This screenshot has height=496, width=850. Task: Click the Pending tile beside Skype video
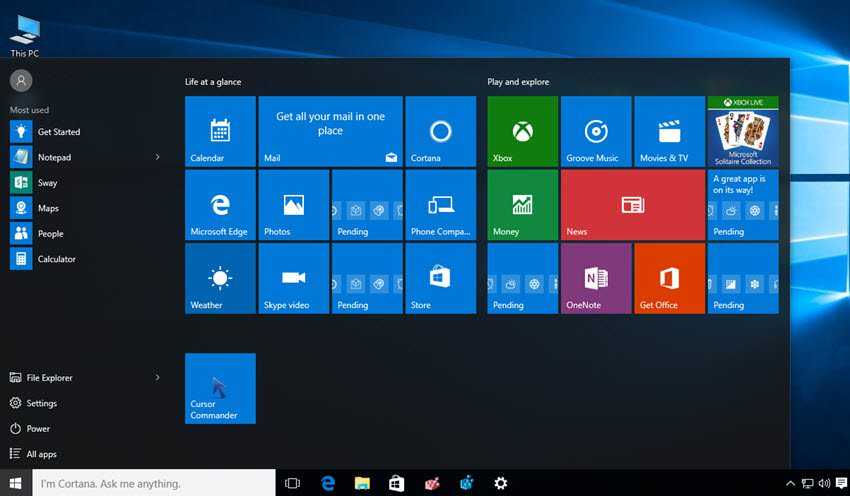(367, 279)
